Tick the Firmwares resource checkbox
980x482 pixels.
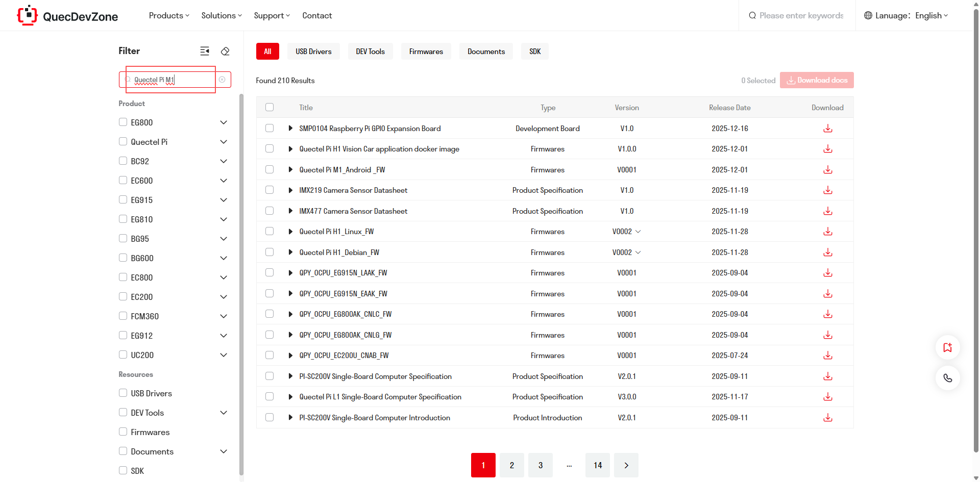tap(123, 432)
